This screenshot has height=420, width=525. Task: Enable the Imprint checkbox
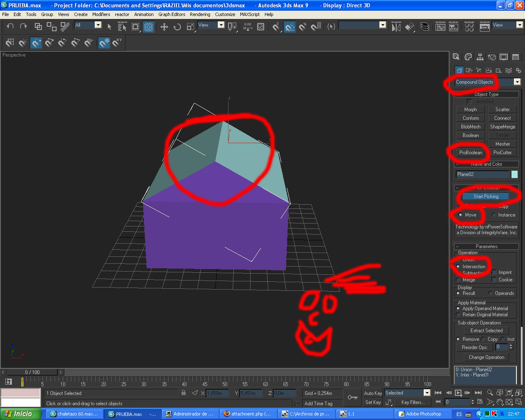[494, 272]
